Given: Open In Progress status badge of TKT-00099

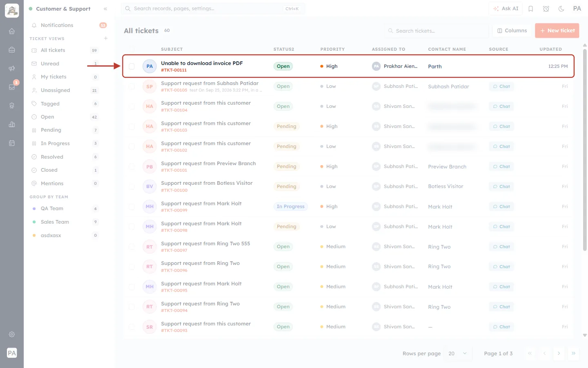Looking at the screenshot, I should (x=290, y=206).
